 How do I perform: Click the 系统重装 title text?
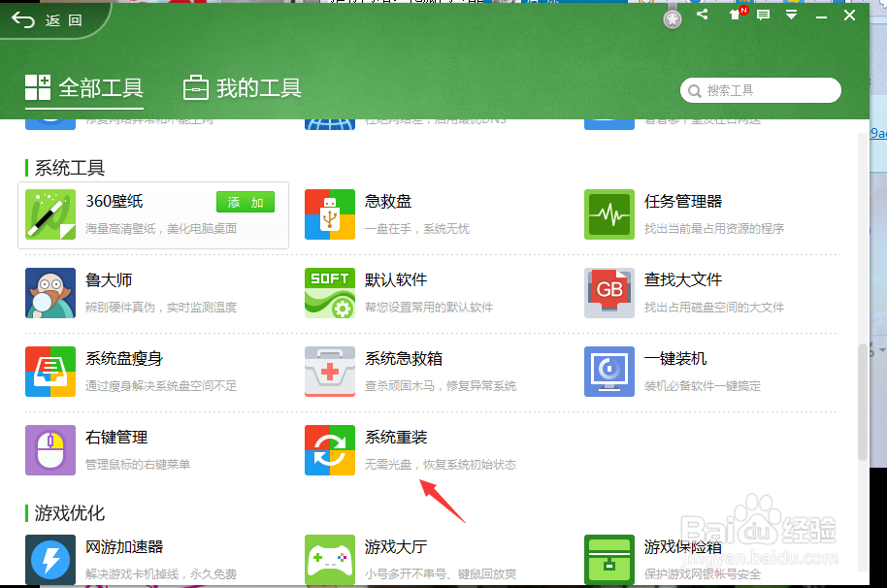[x=396, y=437]
